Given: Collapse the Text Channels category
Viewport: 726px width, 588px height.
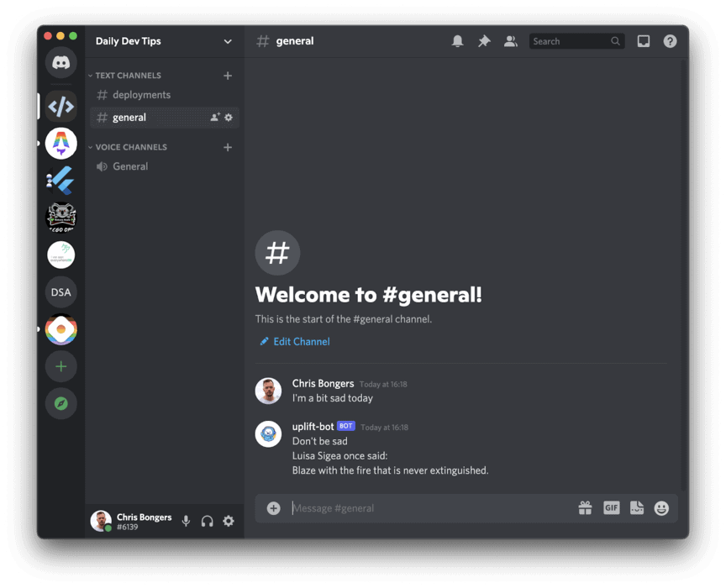Looking at the screenshot, I should click(124, 76).
